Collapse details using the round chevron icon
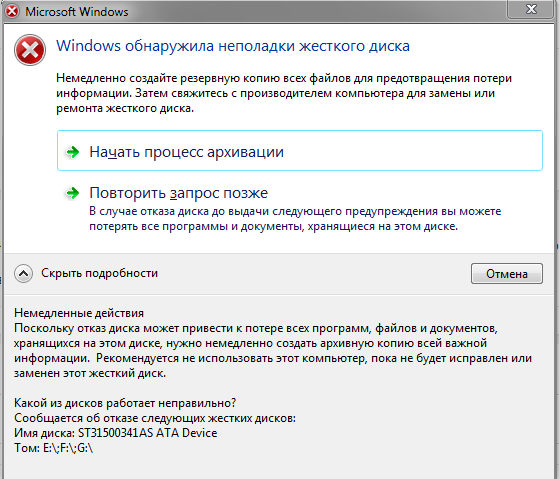The image size is (559, 479). click(24, 273)
